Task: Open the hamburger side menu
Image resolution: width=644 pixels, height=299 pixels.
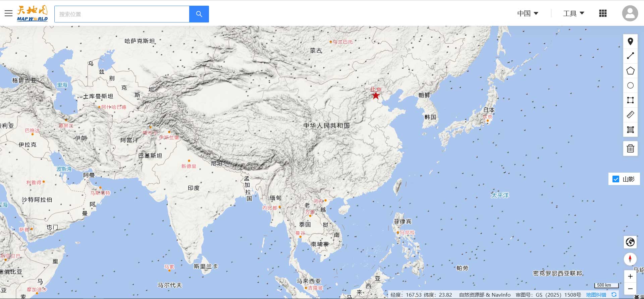Action: pyautogui.click(x=8, y=13)
